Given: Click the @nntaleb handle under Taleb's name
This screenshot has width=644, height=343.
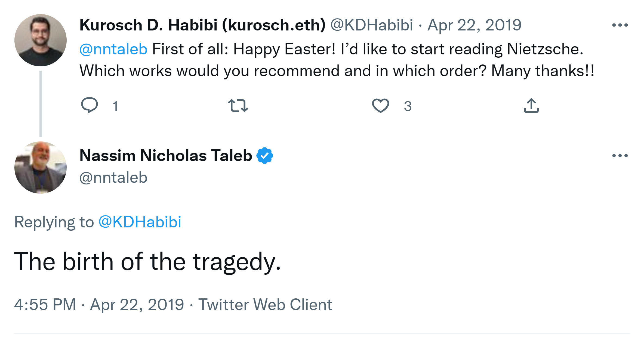Looking at the screenshot, I should click(x=113, y=178).
